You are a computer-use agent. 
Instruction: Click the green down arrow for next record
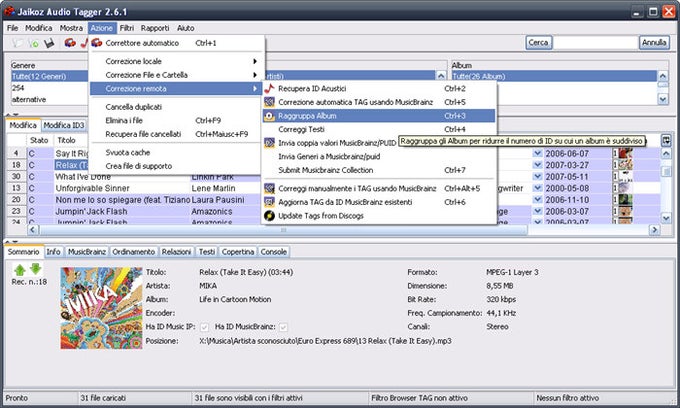[x=35, y=268]
